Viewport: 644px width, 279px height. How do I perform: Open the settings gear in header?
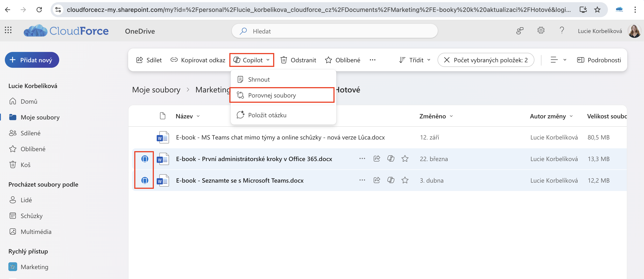tap(541, 31)
